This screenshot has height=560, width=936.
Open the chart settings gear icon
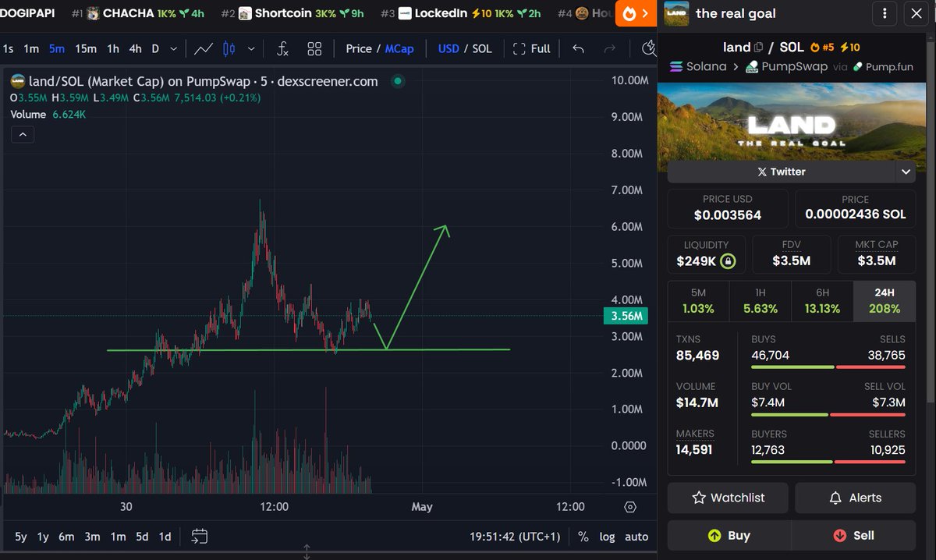pos(630,507)
